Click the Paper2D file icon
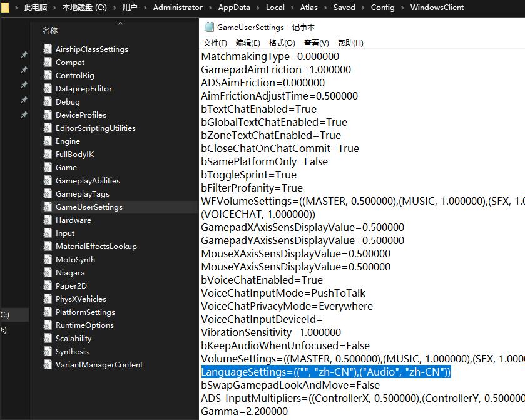The width and height of the screenshot is (525, 420). pyautogui.click(x=48, y=285)
